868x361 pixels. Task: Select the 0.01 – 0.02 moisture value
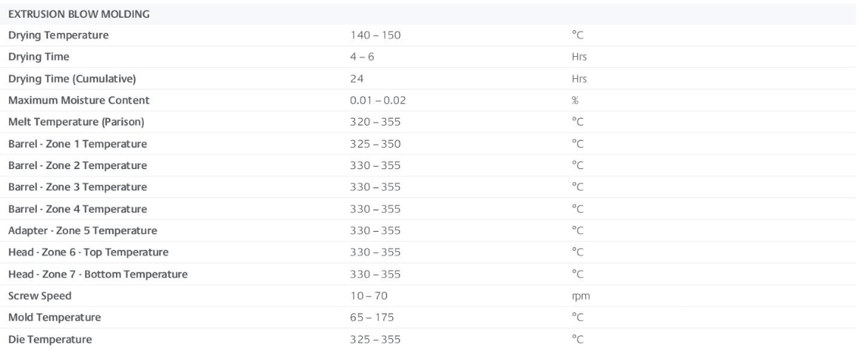pos(378,100)
